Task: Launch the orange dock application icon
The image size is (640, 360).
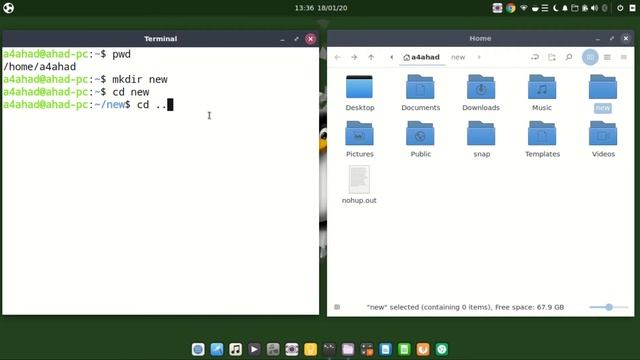Action: point(423,349)
